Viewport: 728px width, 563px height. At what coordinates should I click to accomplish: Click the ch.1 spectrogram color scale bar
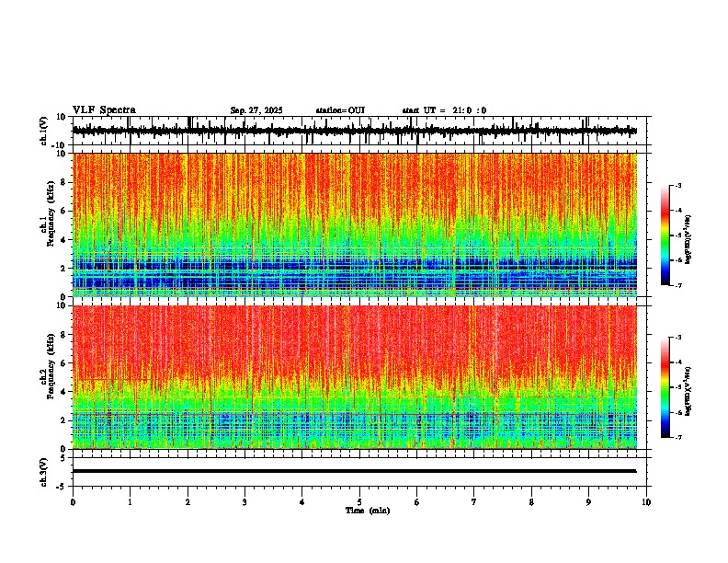tap(665, 236)
